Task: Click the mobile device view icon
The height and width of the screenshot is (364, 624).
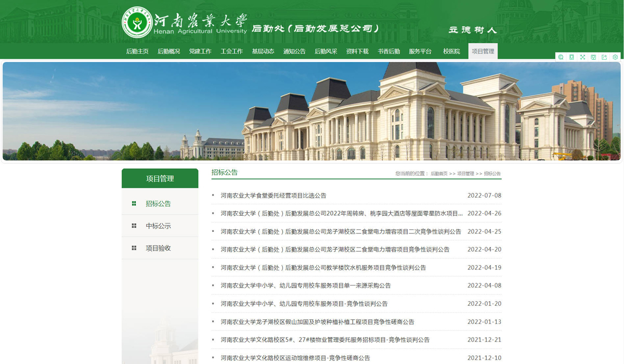Action: (x=571, y=57)
